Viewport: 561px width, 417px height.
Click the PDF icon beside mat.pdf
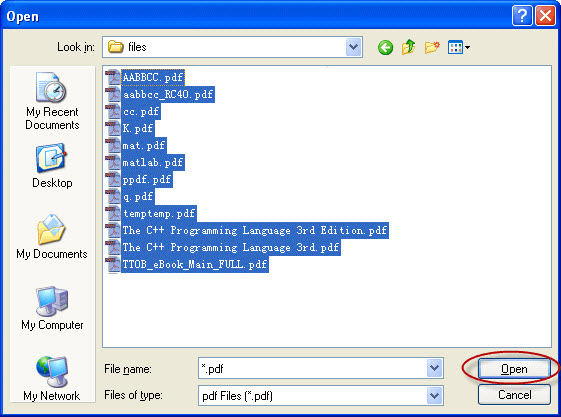(x=113, y=146)
